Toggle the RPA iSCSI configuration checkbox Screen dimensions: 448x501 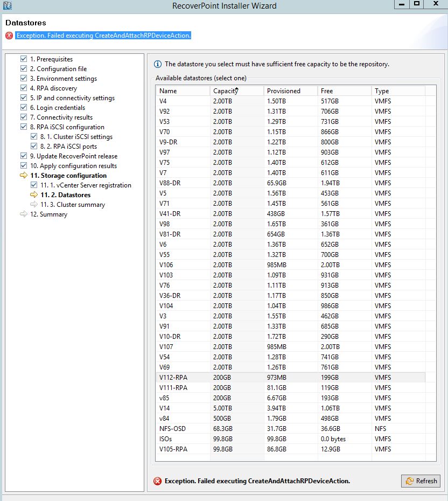coord(24,127)
